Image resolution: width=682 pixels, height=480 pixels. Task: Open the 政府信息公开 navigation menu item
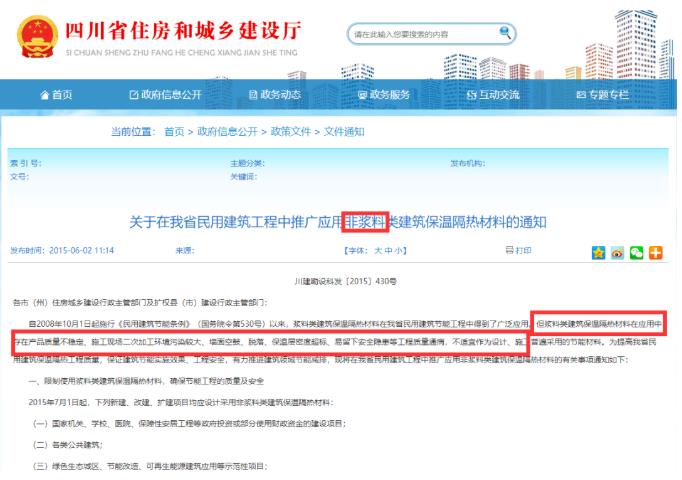pyautogui.click(x=166, y=94)
